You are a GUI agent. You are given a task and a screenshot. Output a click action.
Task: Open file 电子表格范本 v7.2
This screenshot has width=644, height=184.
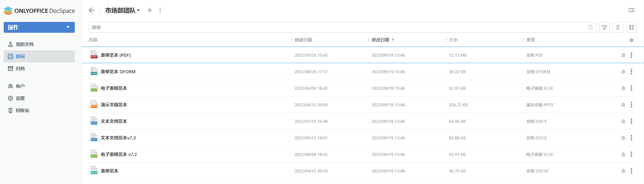119,154
